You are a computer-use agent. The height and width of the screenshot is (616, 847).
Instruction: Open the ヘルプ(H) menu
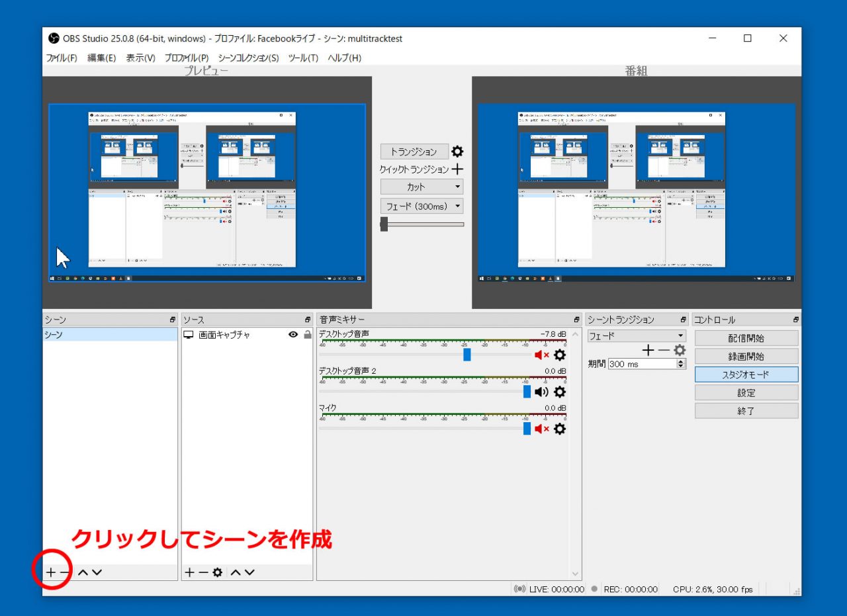[344, 58]
